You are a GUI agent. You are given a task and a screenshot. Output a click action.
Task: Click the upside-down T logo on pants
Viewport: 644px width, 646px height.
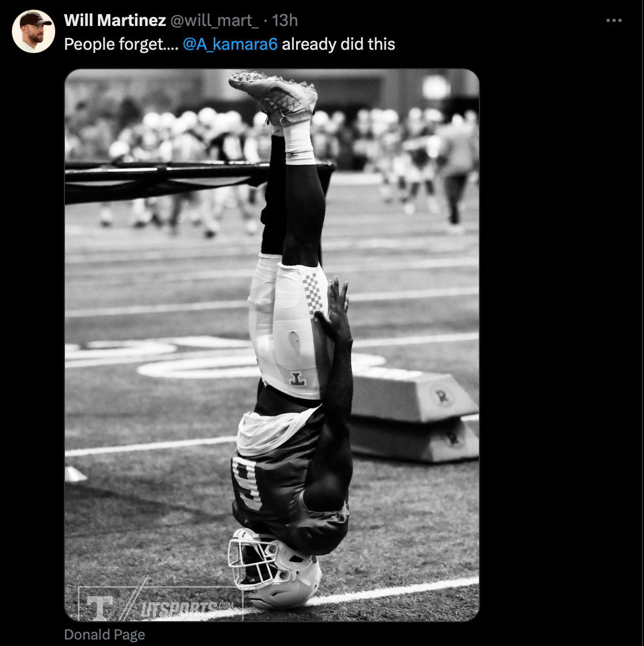point(298,379)
